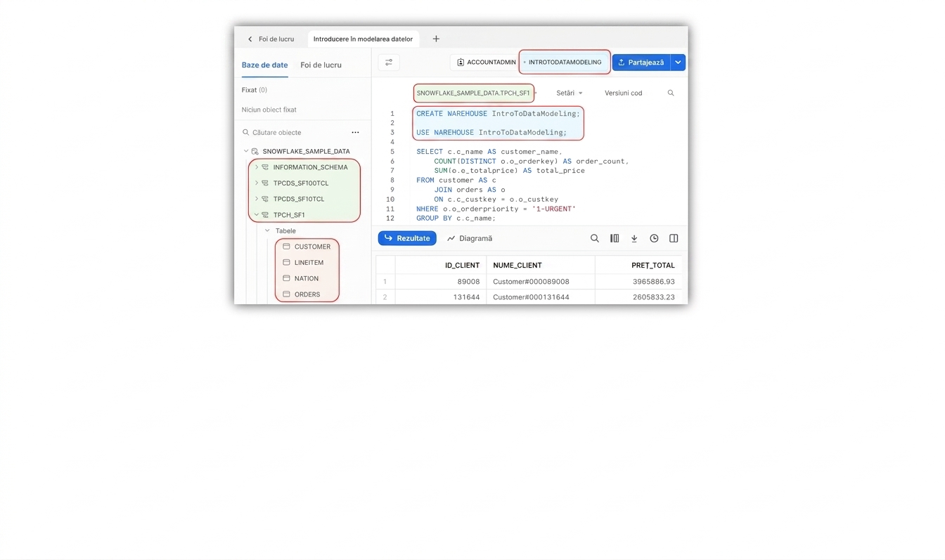Collapse the TPCH_SF1 schema
This screenshot has width=945, height=560.
(x=257, y=215)
